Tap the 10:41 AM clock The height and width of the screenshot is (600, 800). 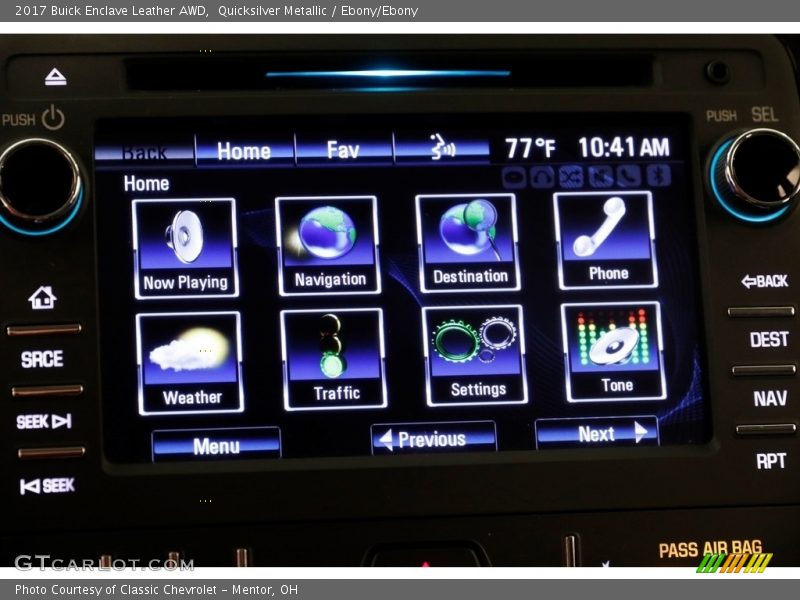pyautogui.click(x=624, y=147)
